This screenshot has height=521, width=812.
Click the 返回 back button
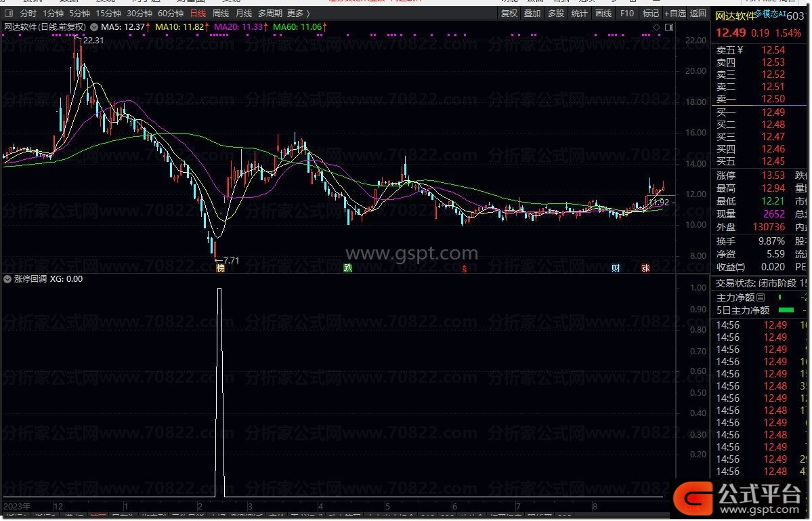698,14
